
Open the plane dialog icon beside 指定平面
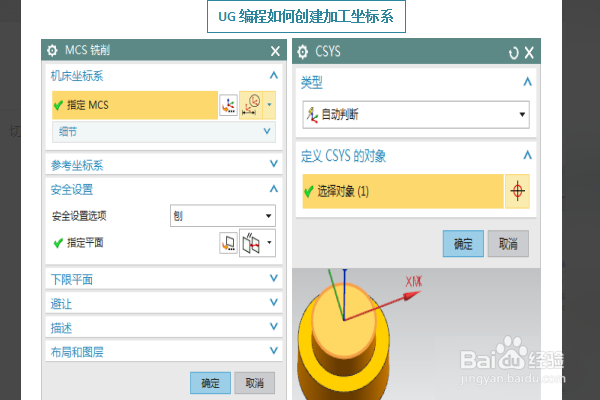point(228,243)
